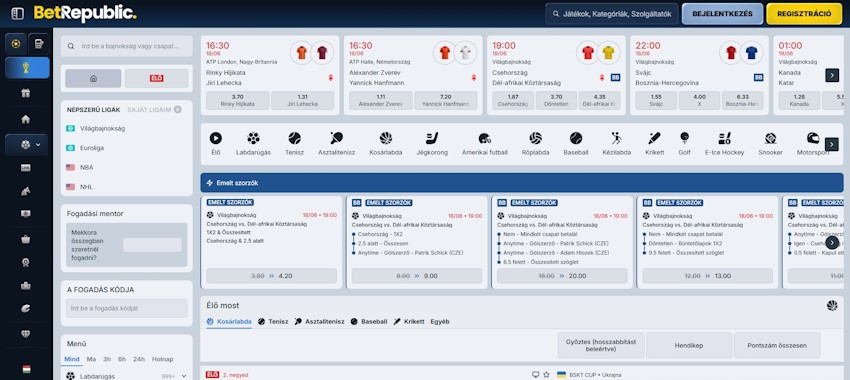The image size is (850, 380).
Task: Select Hungarian flag language switcher
Action: (x=26, y=369)
